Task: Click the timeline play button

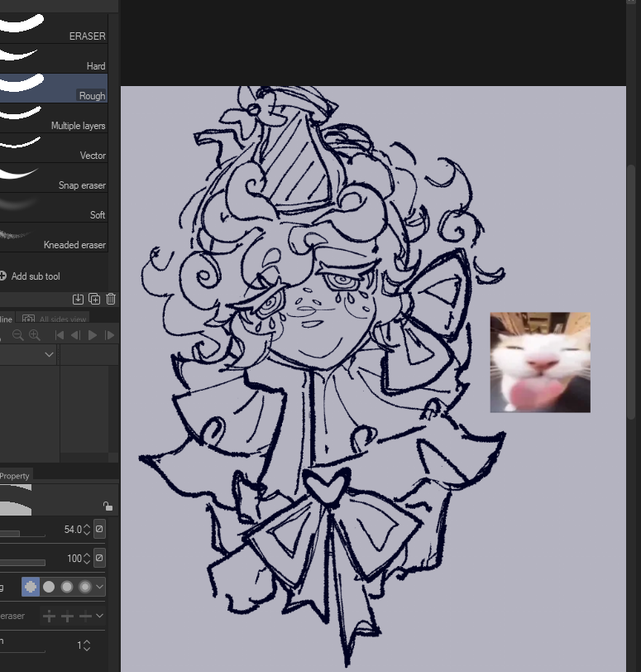Action: (x=92, y=335)
